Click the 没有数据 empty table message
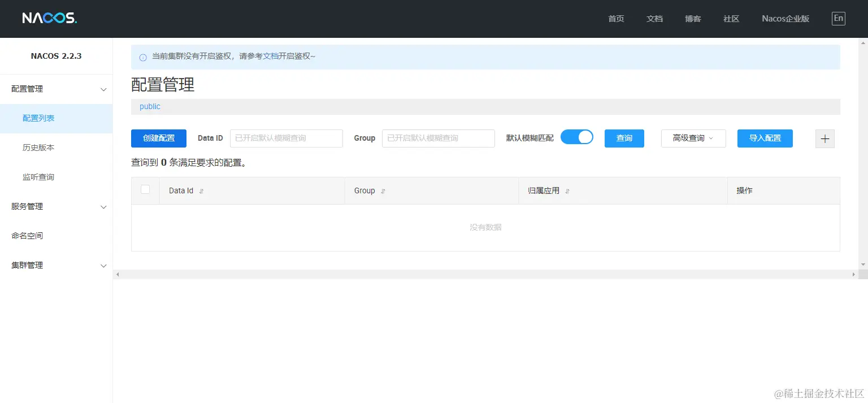This screenshot has width=868, height=403. tap(485, 227)
